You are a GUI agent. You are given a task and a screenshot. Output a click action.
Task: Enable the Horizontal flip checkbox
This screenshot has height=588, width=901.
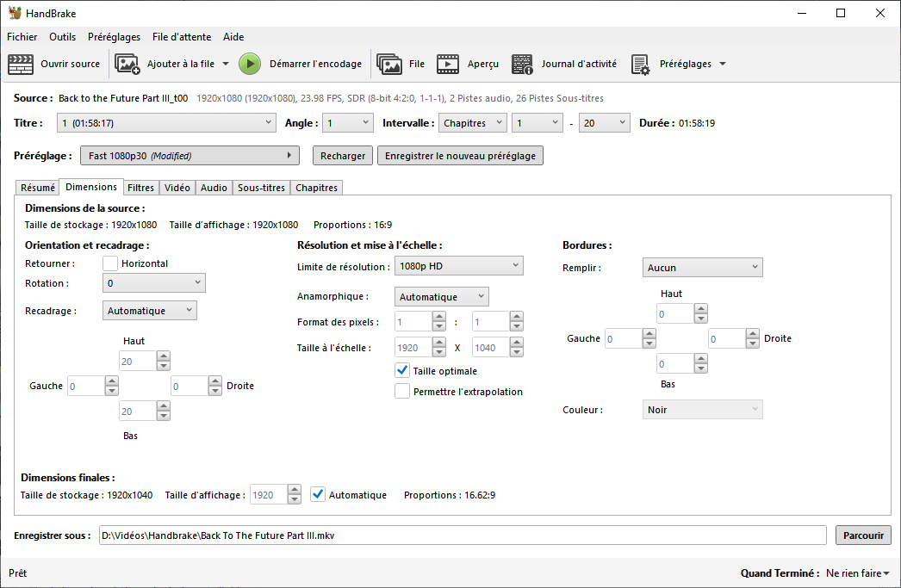tap(110, 263)
